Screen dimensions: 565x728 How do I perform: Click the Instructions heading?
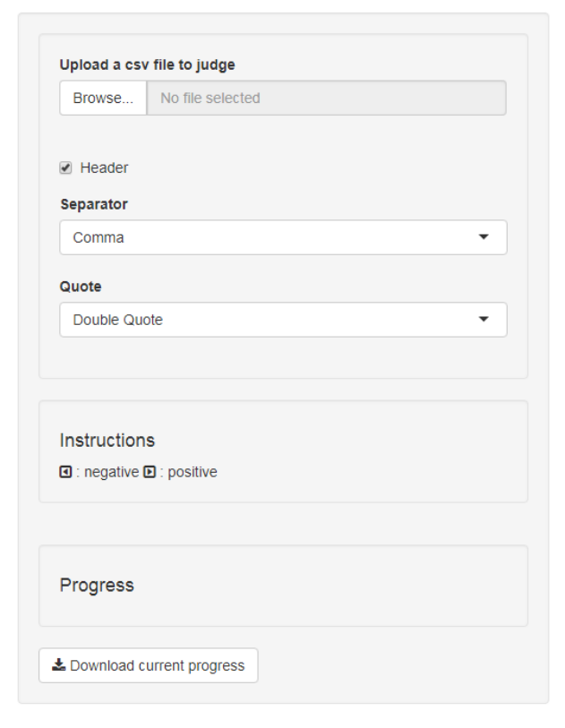[x=107, y=441]
